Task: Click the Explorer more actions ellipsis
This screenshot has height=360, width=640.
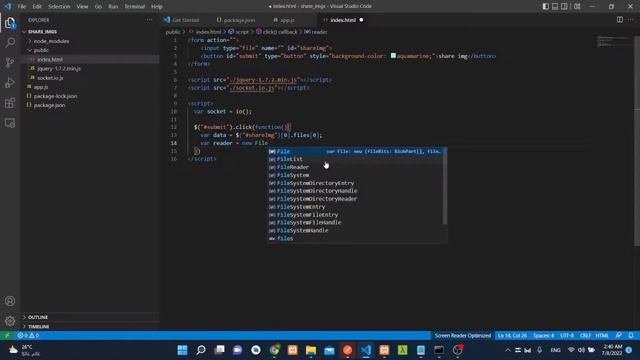Action: 149,20
